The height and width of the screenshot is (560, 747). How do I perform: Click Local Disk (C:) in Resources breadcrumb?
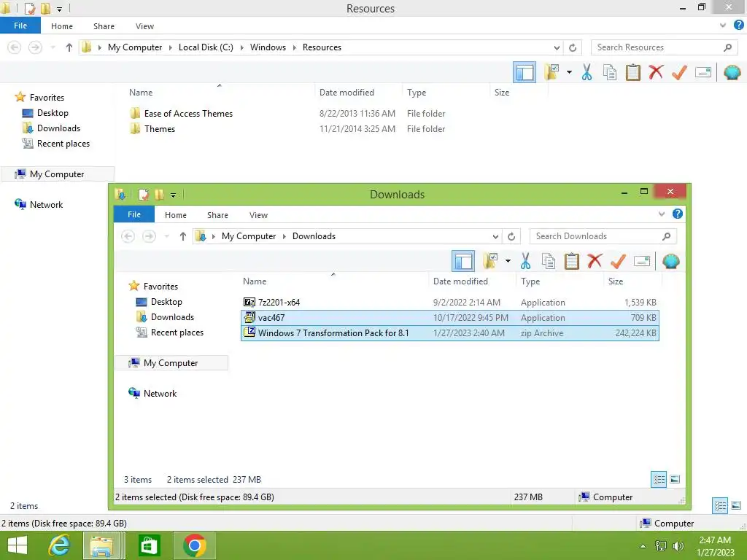pyautogui.click(x=206, y=47)
